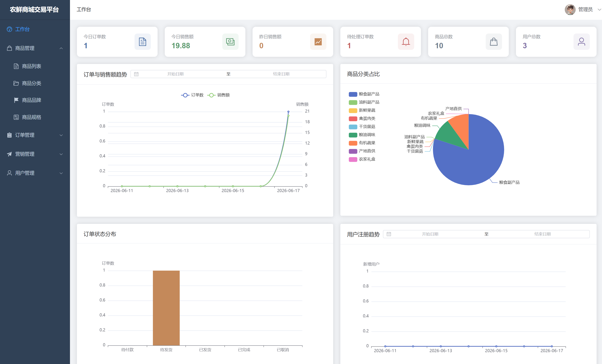Image resolution: width=602 pixels, height=364 pixels.
Task: Click the trend chart icon in 昨日销售额 card
Action: pos(318,42)
